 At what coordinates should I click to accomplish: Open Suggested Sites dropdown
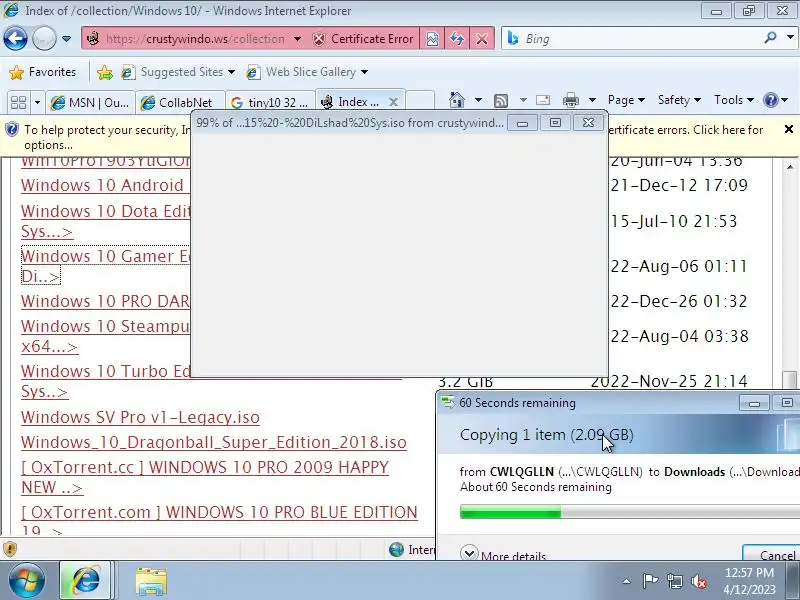[178, 72]
